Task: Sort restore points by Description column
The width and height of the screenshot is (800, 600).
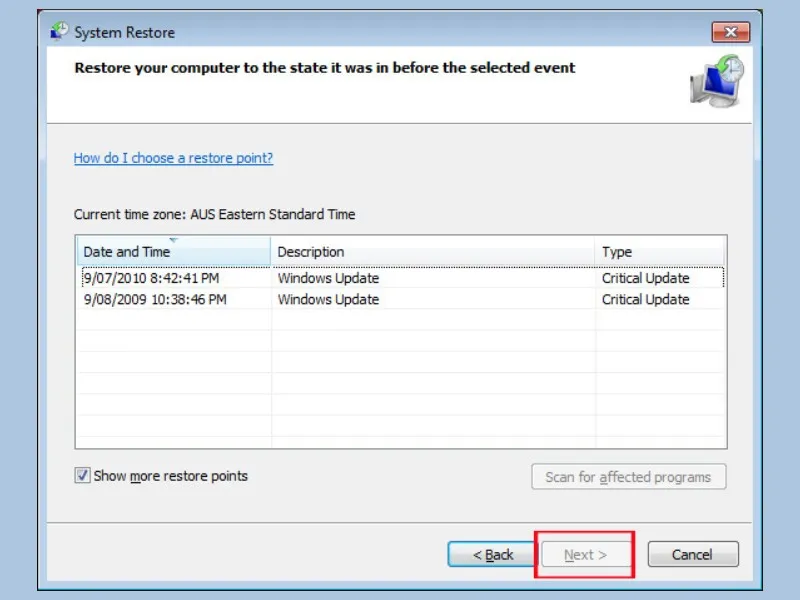Action: 310,252
